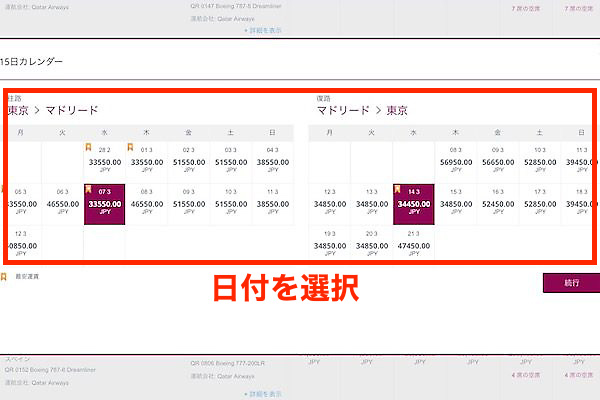Choose outbound 11 3 fare 38550.00 JPY
Viewport: 600px width, 400px height.
[272, 204]
